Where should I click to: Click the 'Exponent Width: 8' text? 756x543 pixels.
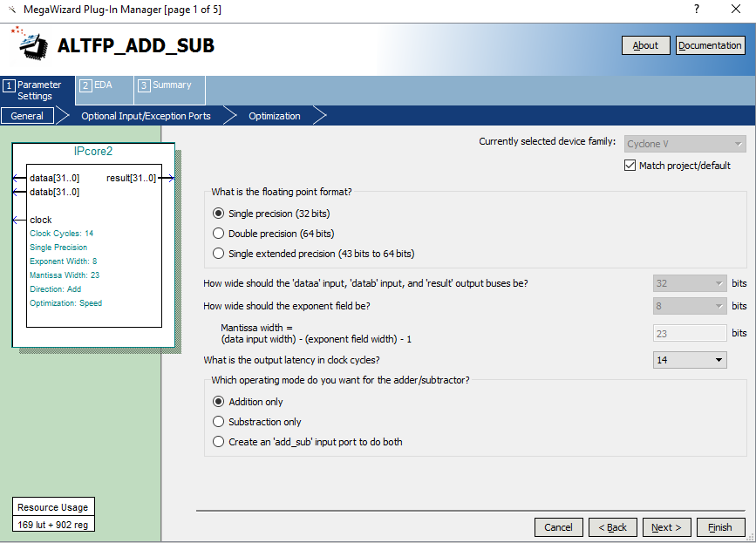tap(63, 261)
